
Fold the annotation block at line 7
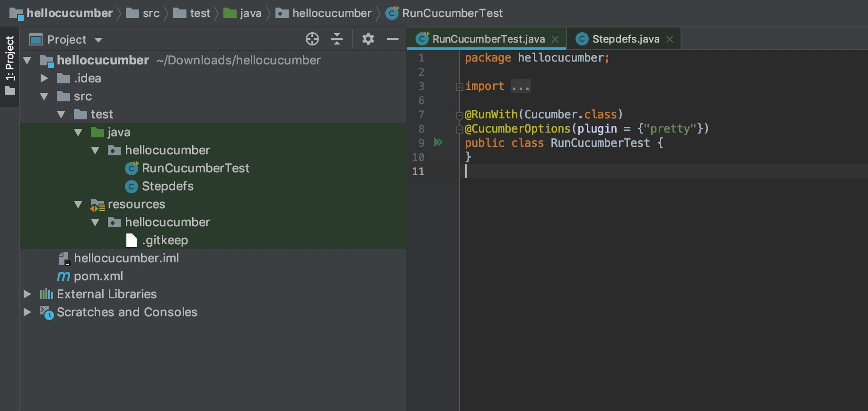[x=459, y=115]
